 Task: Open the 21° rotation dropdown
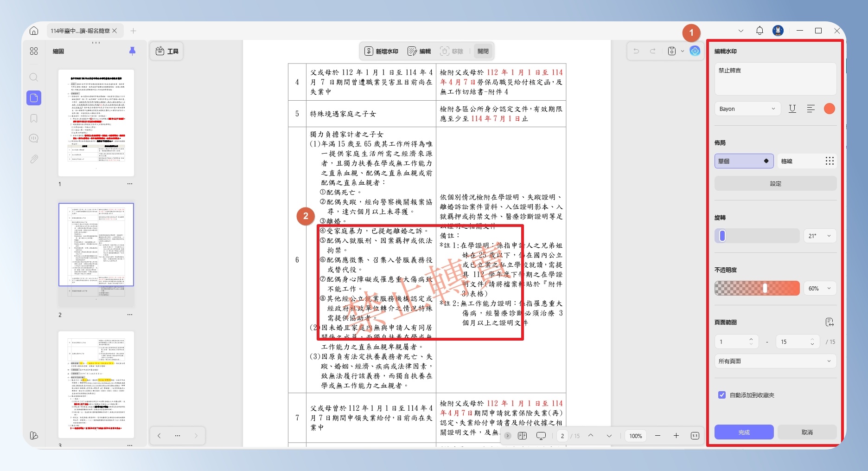coord(820,236)
